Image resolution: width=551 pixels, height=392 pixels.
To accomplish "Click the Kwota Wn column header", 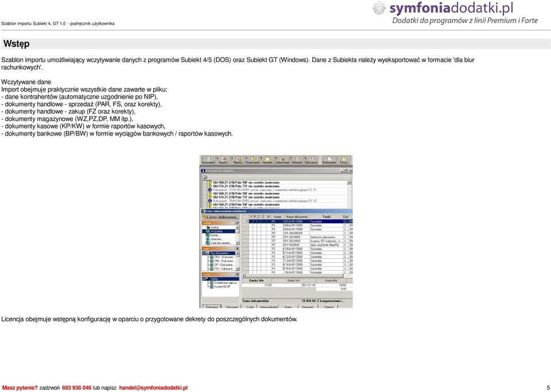I will pyautogui.click(x=256, y=280).
